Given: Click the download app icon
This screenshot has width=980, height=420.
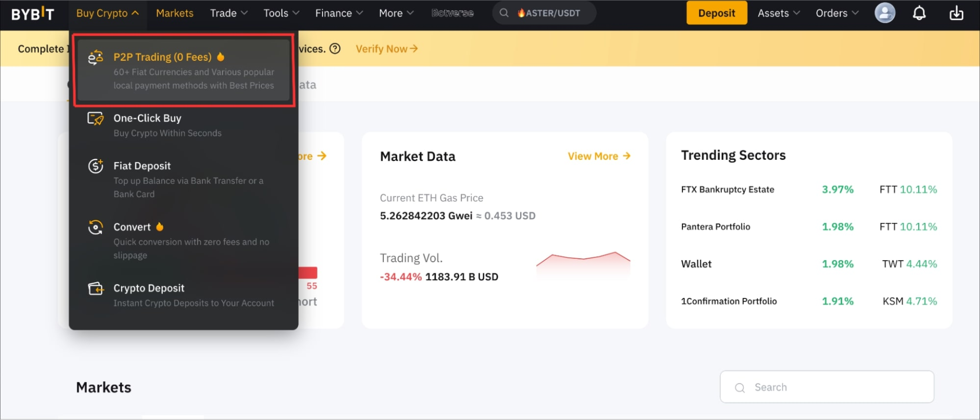Looking at the screenshot, I should tap(956, 13).
